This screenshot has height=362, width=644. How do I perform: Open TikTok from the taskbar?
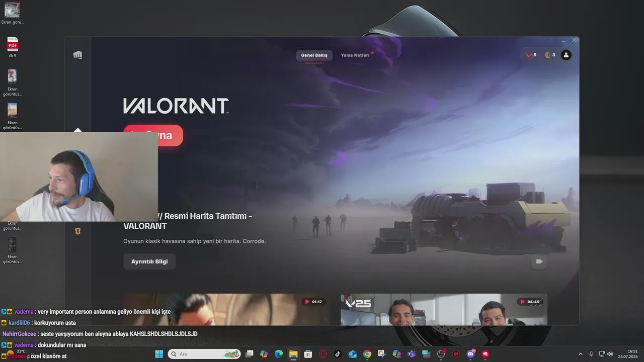[338, 354]
